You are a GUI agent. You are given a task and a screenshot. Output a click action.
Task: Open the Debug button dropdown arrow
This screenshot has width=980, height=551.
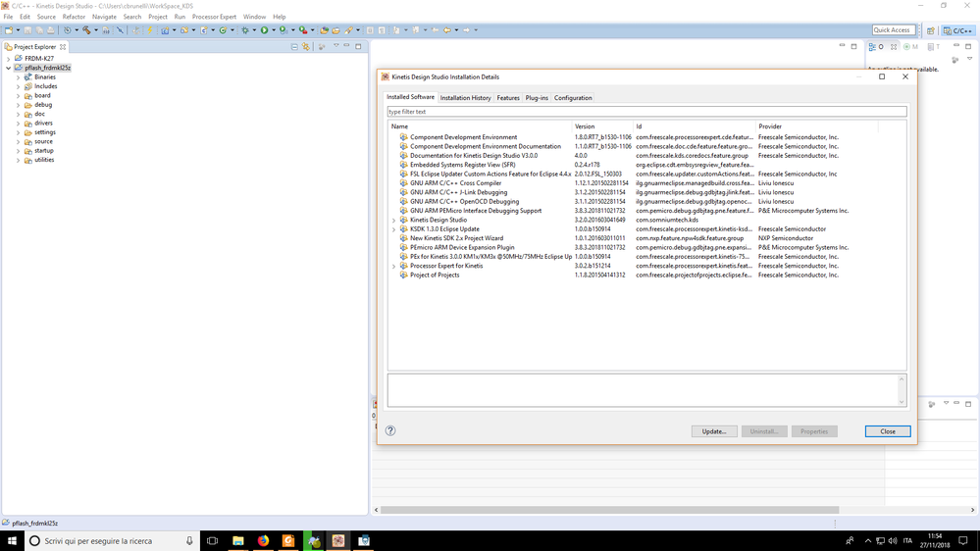(254, 30)
